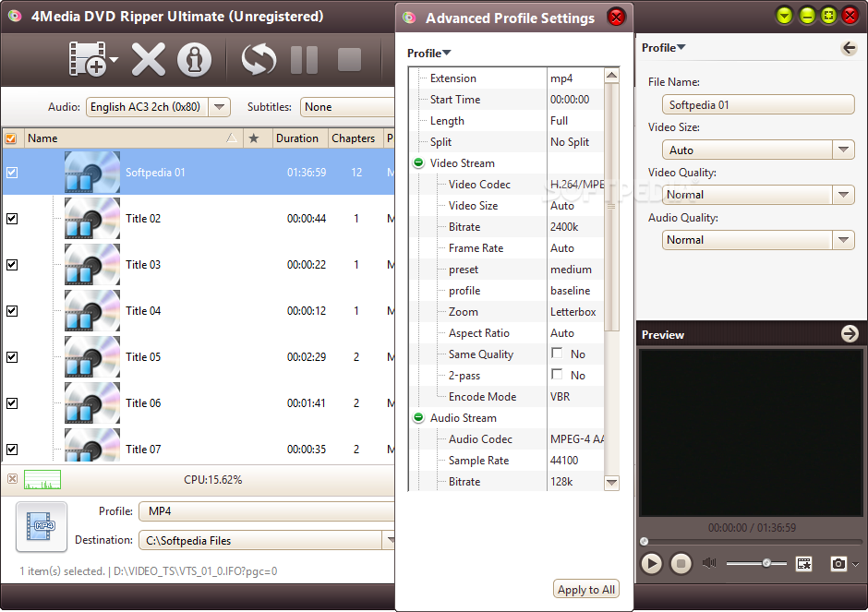Image resolution: width=868 pixels, height=612 pixels.
Task: Click the star column header
Action: tap(254, 138)
